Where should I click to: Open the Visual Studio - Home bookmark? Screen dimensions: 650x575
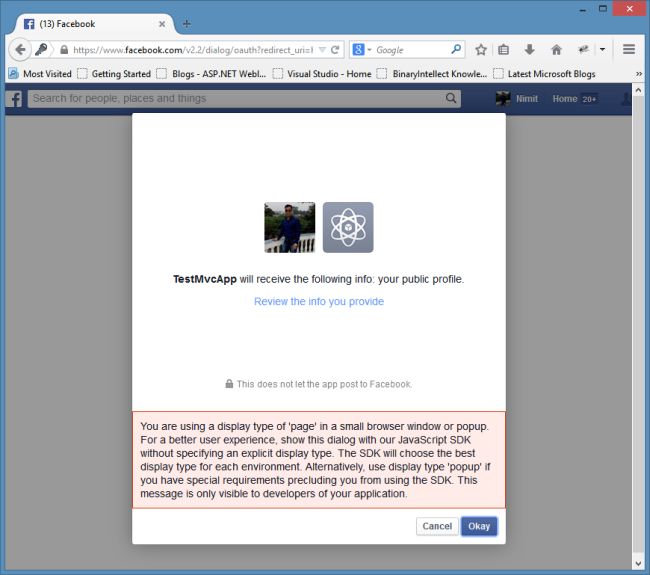pos(322,74)
